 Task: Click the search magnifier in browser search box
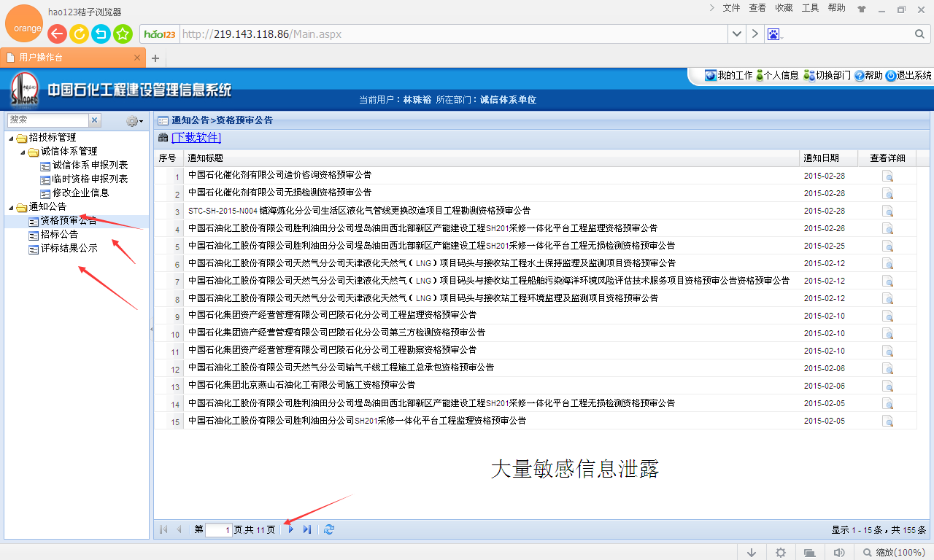[919, 34]
